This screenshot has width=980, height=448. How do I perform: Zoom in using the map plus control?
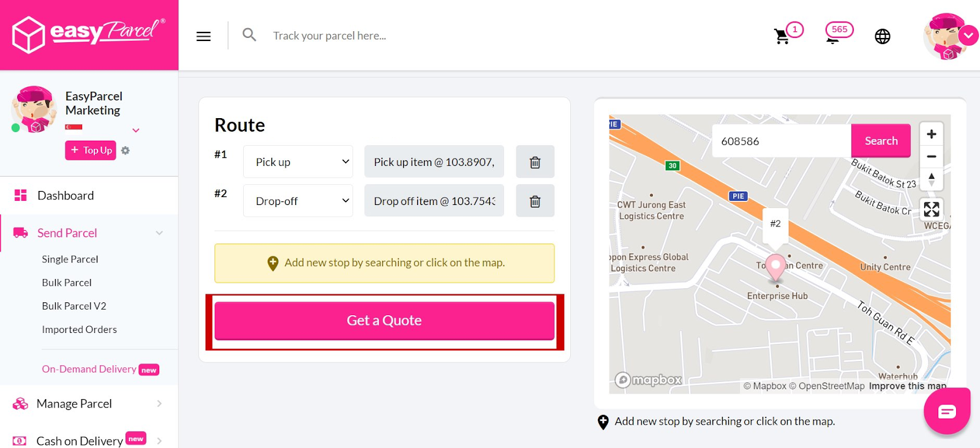point(931,133)
